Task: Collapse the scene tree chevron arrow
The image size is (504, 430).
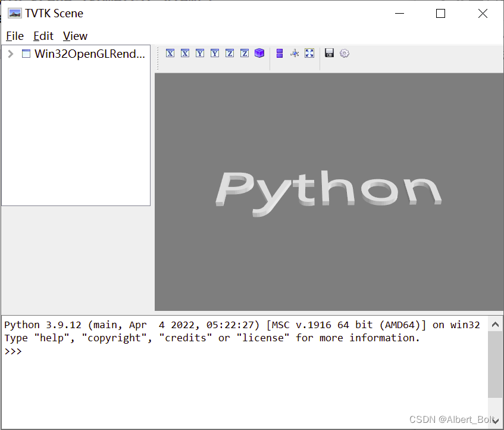Action: [10, 53]
